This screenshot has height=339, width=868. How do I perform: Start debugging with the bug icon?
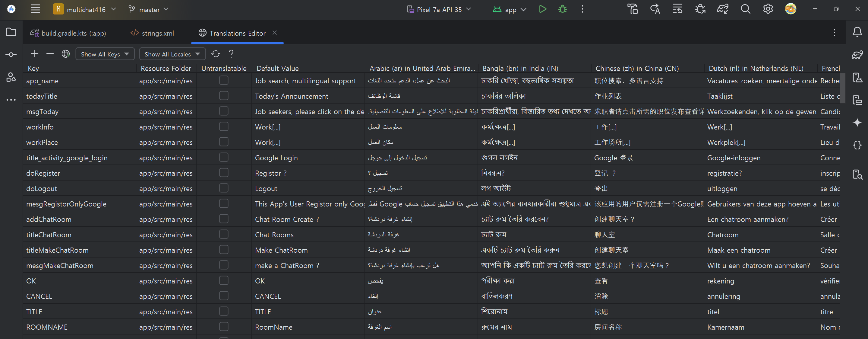click(x=562, y=9)
